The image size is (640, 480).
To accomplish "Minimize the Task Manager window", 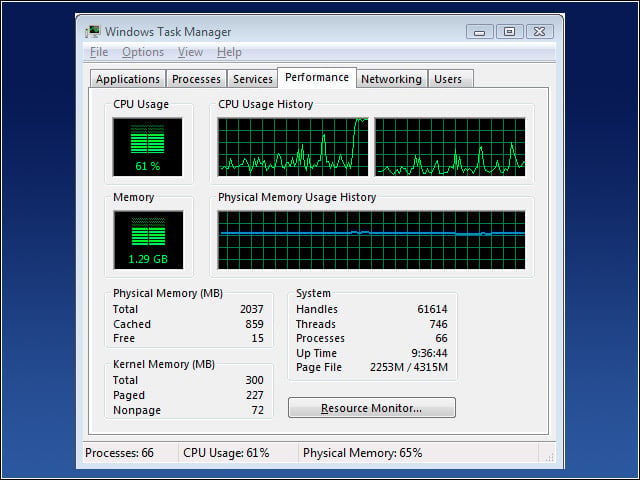I will (x=480, y=32).
